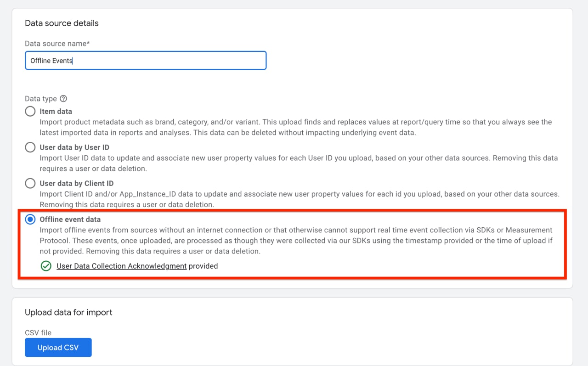Select Offline event data radio button

[x=30, y=220]
